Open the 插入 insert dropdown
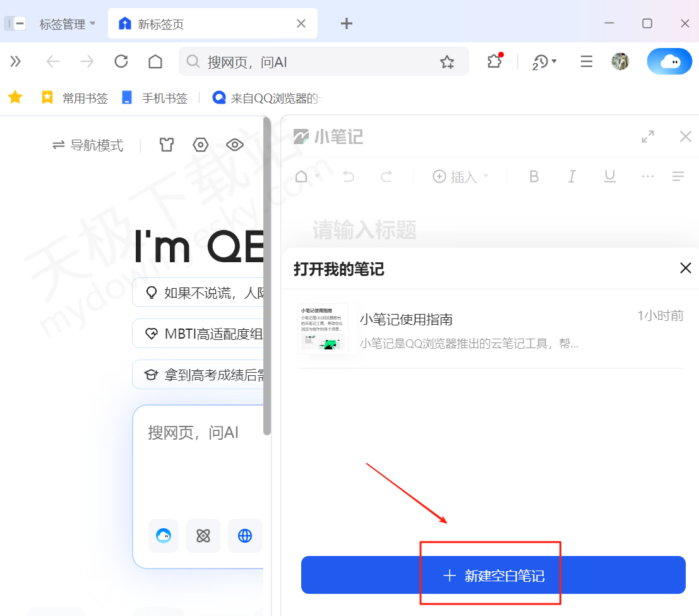Screen dimensions: 699x616 tap(460, 177)
